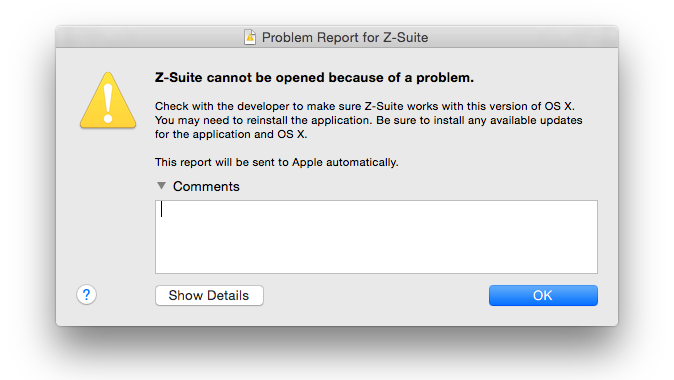Place the cursor at the comments field caret
Viewport: 674px width, 380px height.
162,209
